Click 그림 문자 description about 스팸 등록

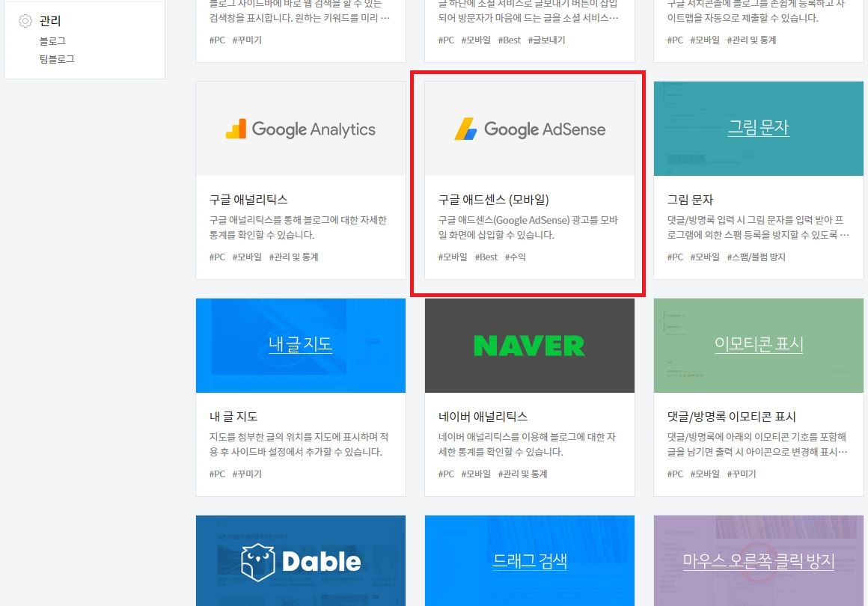coord(758,227)
